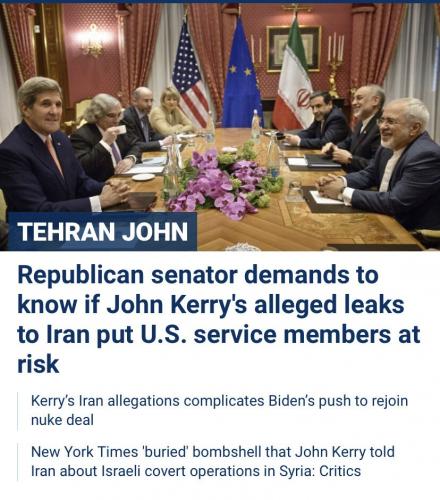The image size is (440, 500).
Task: Click the woman in the beige jacket
Action: coord(170,112)
